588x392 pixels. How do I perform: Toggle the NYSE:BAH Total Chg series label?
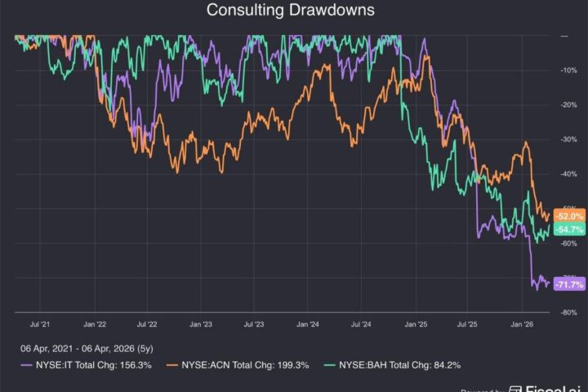pos(399,365)
